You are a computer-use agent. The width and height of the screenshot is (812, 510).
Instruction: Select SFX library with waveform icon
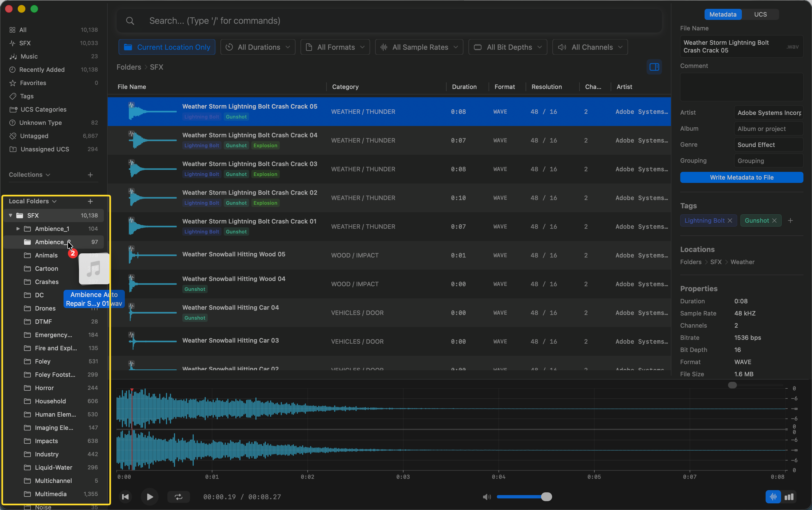coord(12,43)
